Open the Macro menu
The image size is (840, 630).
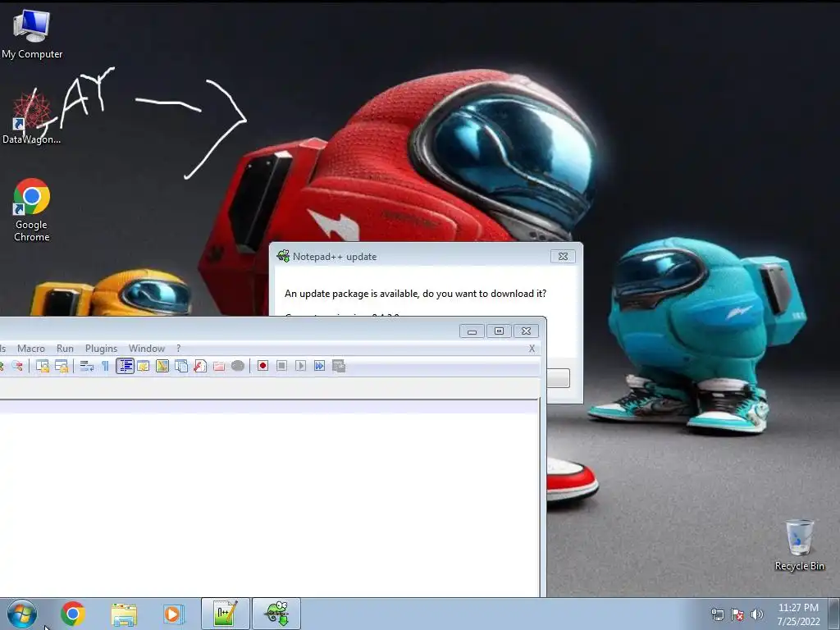pos(31,348)
